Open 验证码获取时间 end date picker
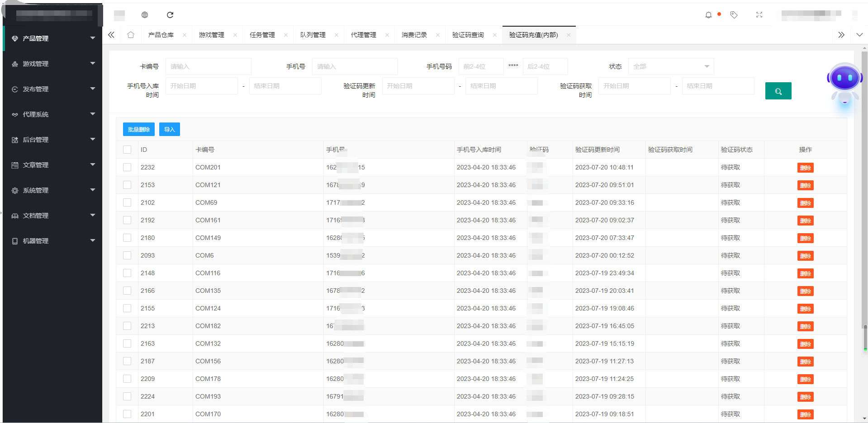This screenshot has width=868, height=423. point(718,86)
